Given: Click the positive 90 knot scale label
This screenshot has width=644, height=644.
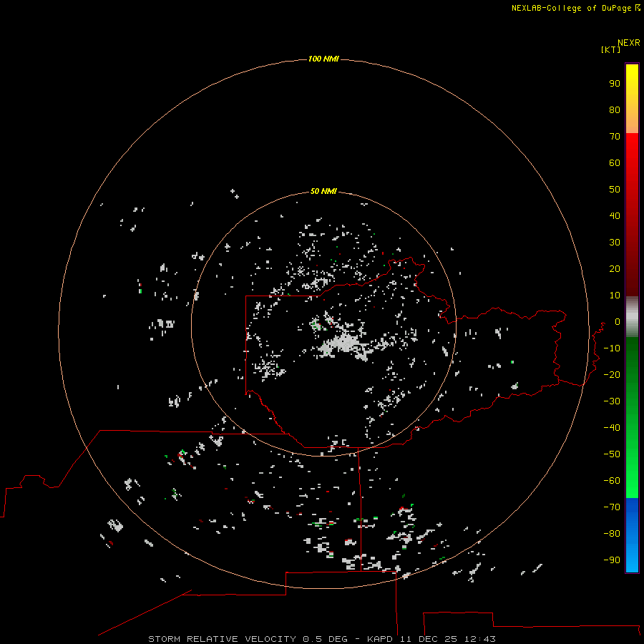Looking at the screenshot, I should tap(615, 84).
